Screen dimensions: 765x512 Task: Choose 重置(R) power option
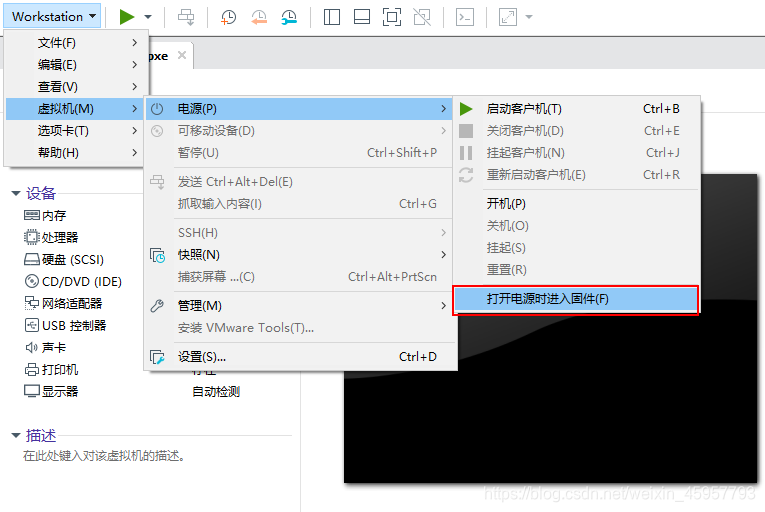[577, 269]
